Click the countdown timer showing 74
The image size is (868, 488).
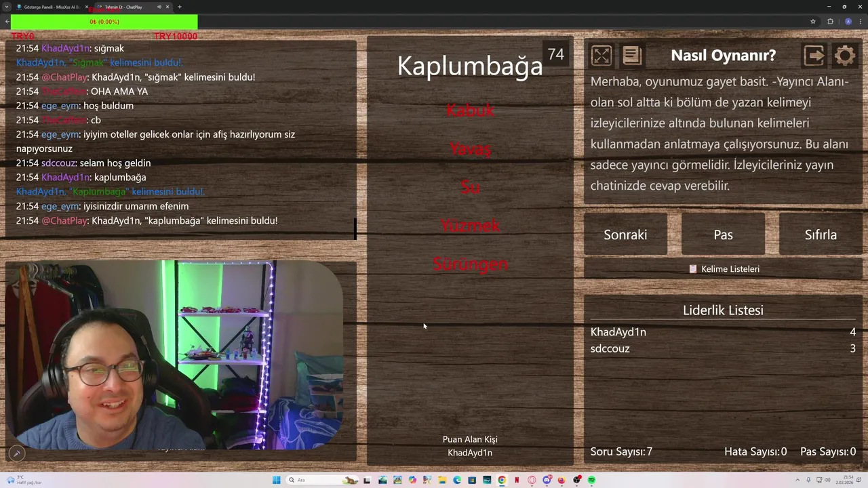(x=556, y=54)
